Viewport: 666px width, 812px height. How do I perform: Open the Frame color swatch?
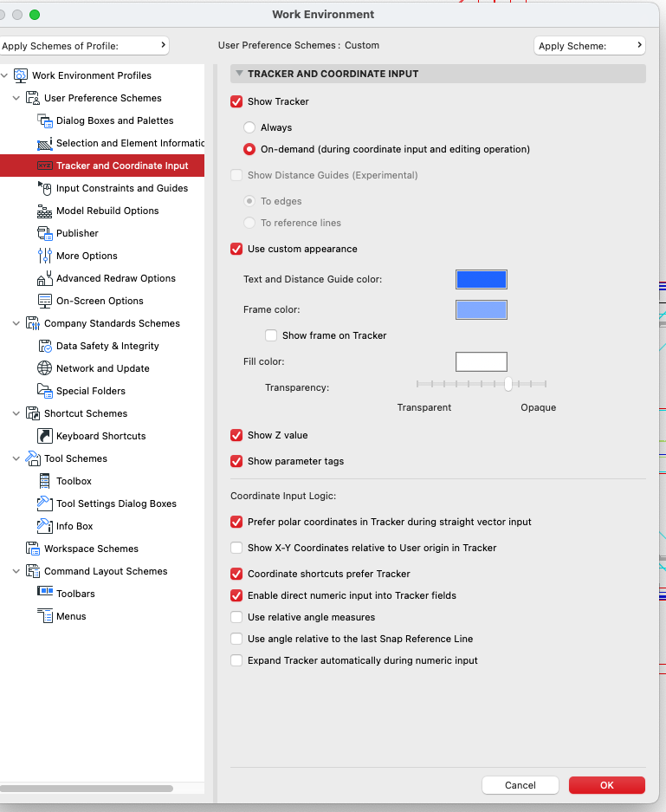coord(482,309)
